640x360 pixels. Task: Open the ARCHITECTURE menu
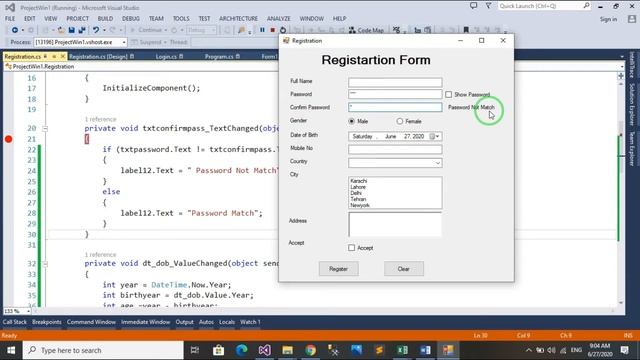[x=238, y=18]
